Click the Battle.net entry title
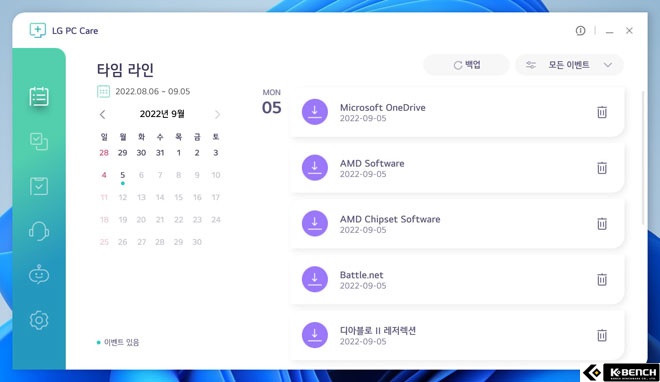The width and height of the screenshot is (660, 382). click(362, 275)
